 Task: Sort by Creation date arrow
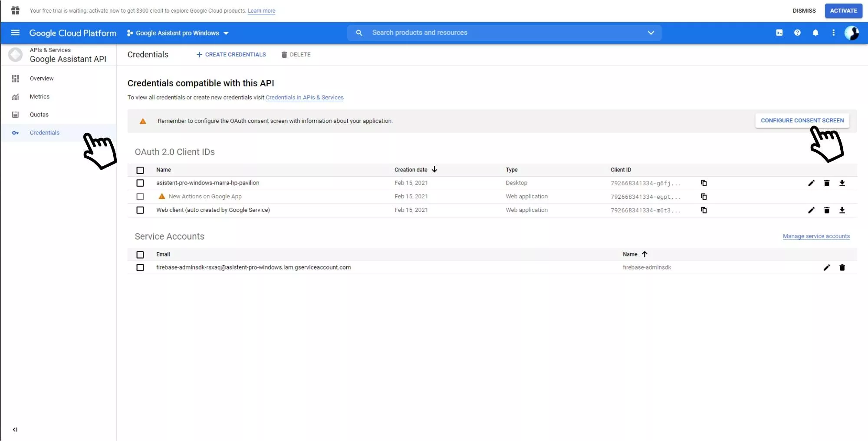click(x=434, y=170)
